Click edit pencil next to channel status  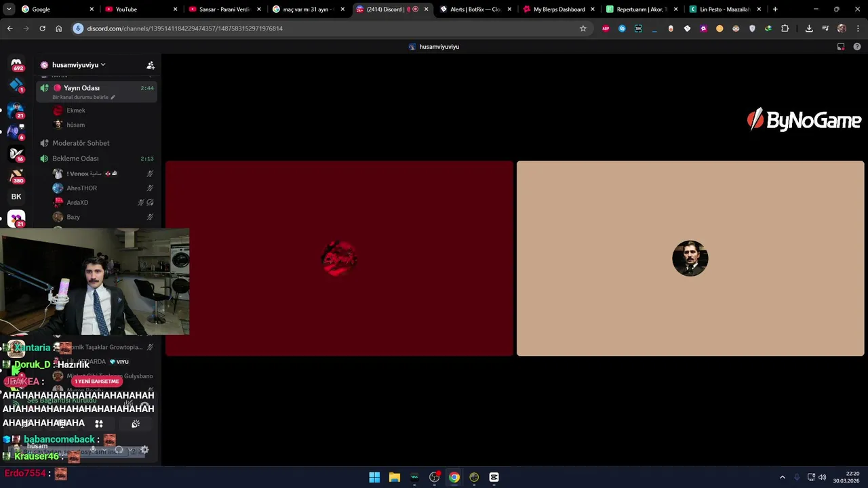pos(113,97)
